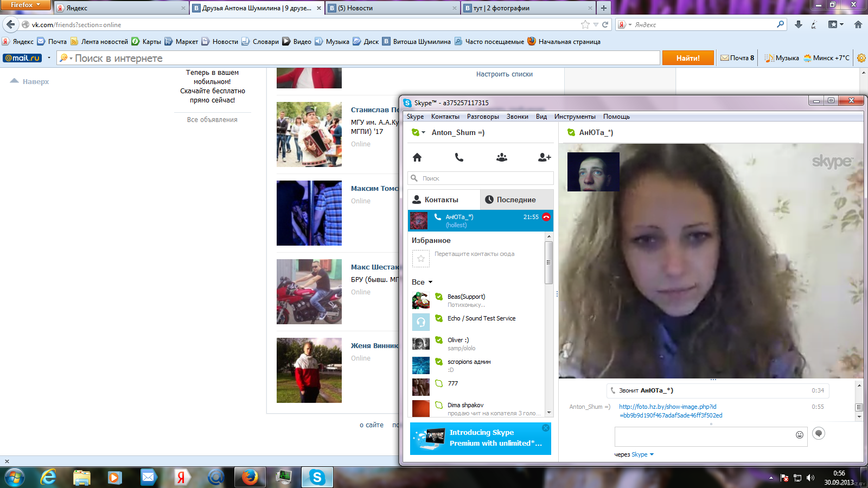Open the media player taskbar icon
The height and width of the screenshot is (488, 868).
coord(114,477)
